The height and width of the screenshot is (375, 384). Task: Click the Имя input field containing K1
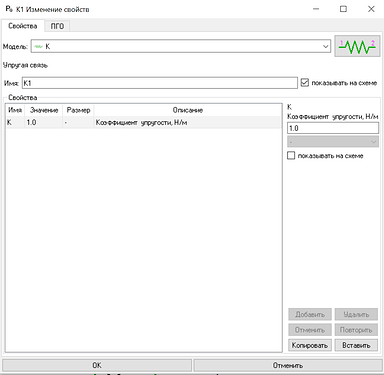(160, 83)
